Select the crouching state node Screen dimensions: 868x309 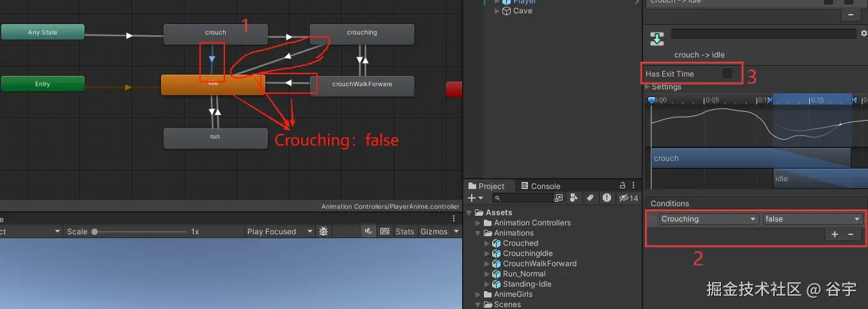362,34
